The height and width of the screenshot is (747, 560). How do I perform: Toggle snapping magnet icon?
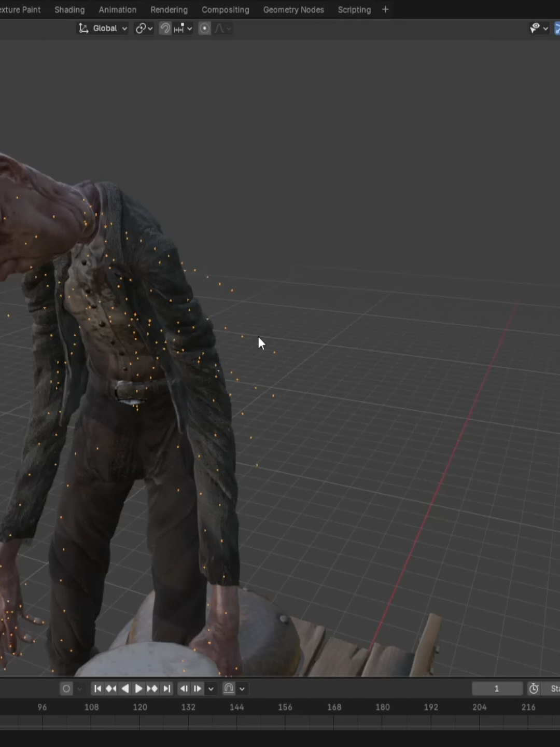[x=165, y=29]
